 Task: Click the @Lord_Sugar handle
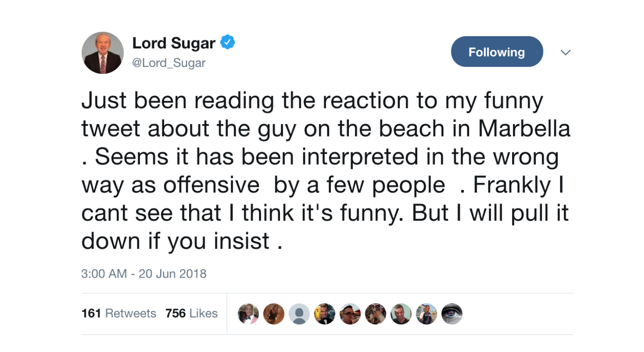click(x=169, y=63)
